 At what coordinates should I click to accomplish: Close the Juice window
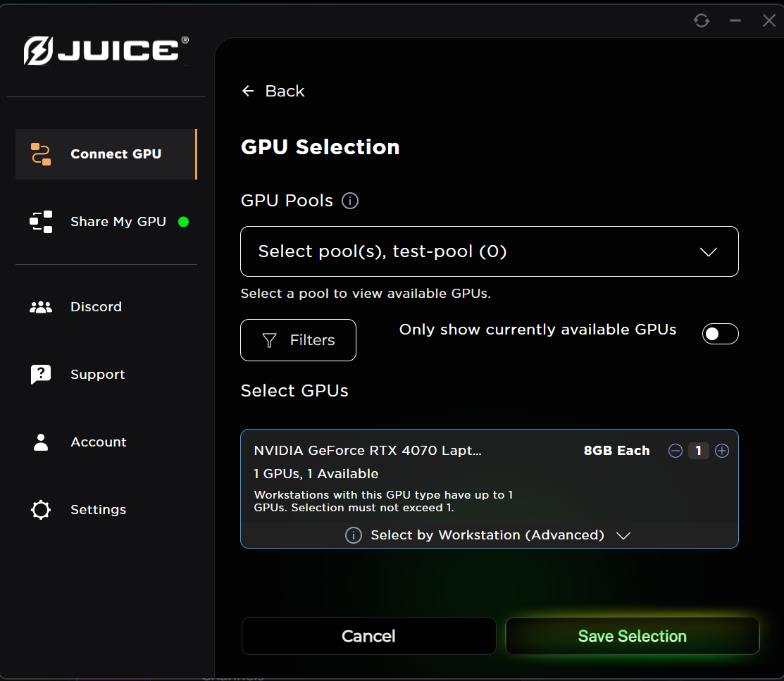click(x=769, y=20)
